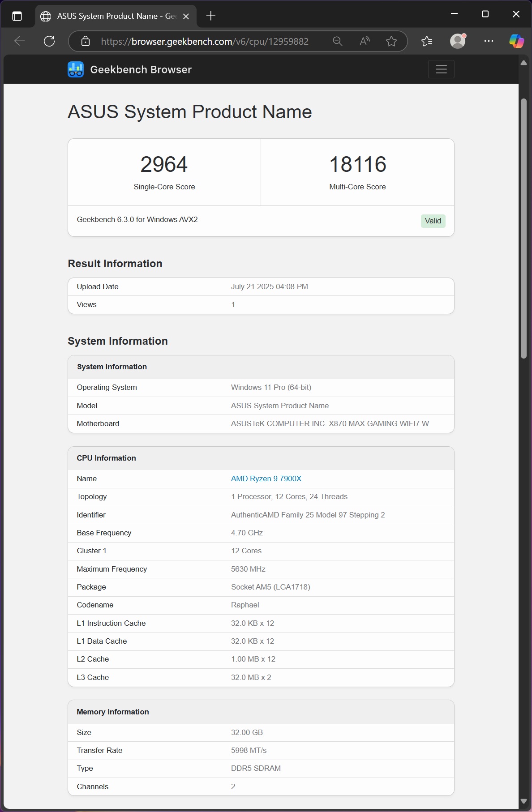Open the AMD Ryzen 9 7900X link
This screenshot has width=532, height=812.
tap(266, 479)
